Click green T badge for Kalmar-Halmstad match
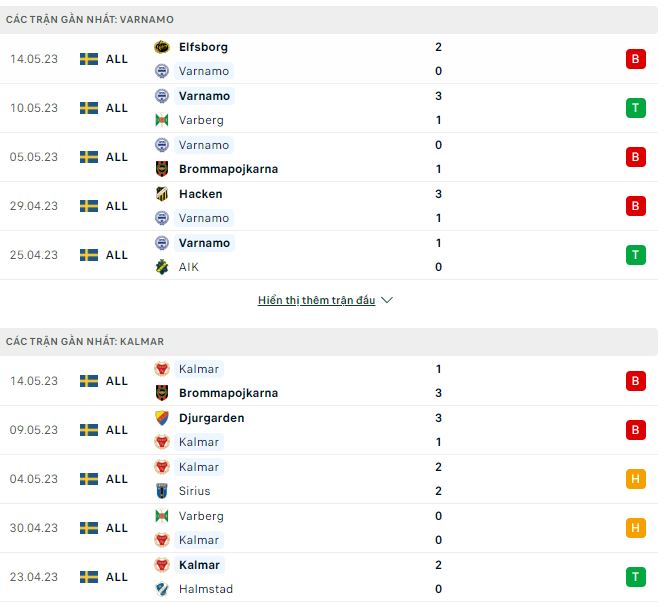The image size is (665, 603). 635,577
